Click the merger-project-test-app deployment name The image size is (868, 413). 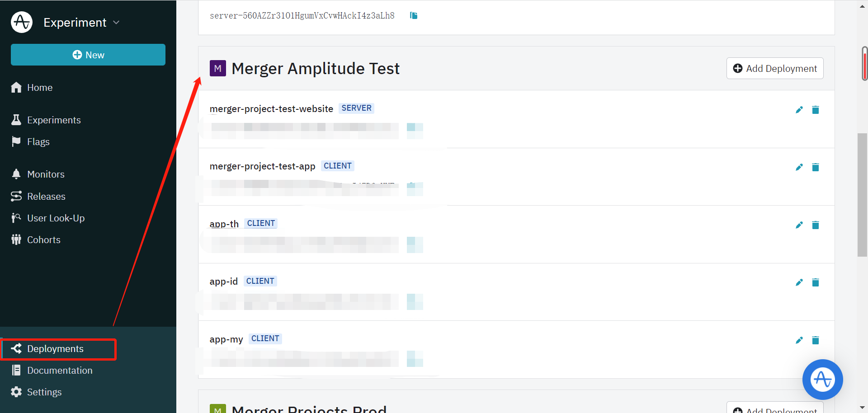(263, 166)
